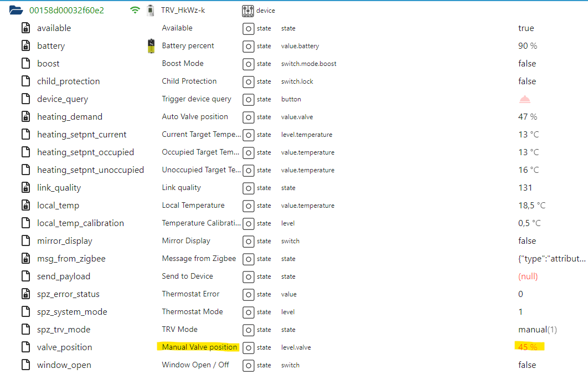This screenshot has width=588, height=374.
Task: Click the 131 link quality value
Action: (525, 188)
